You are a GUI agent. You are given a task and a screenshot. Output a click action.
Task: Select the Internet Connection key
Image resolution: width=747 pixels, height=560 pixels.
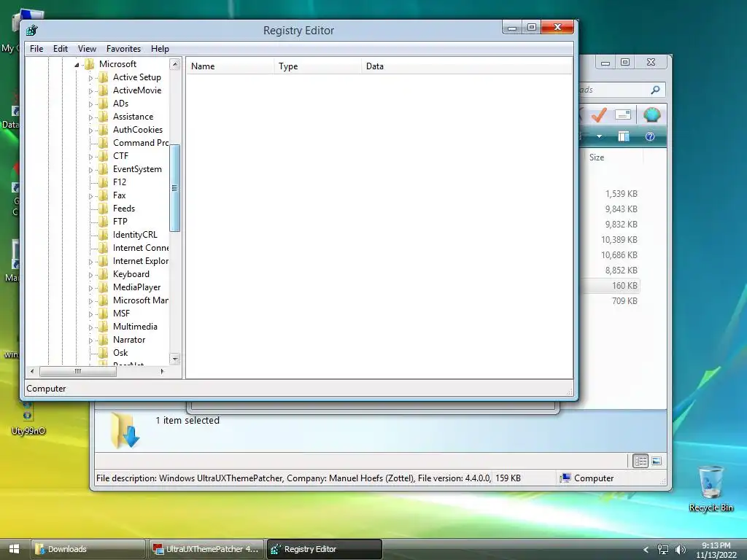tap(141, 248)
